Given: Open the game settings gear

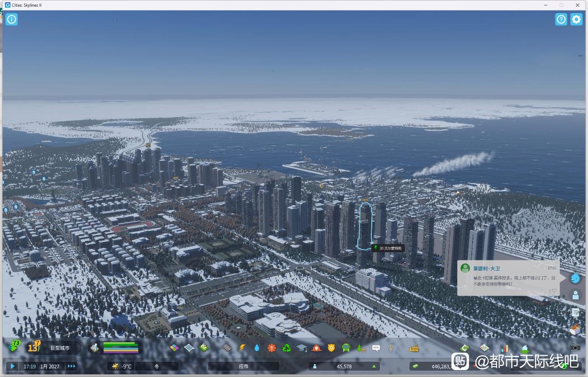Looking at the screenshot, I should pos(576,19).
